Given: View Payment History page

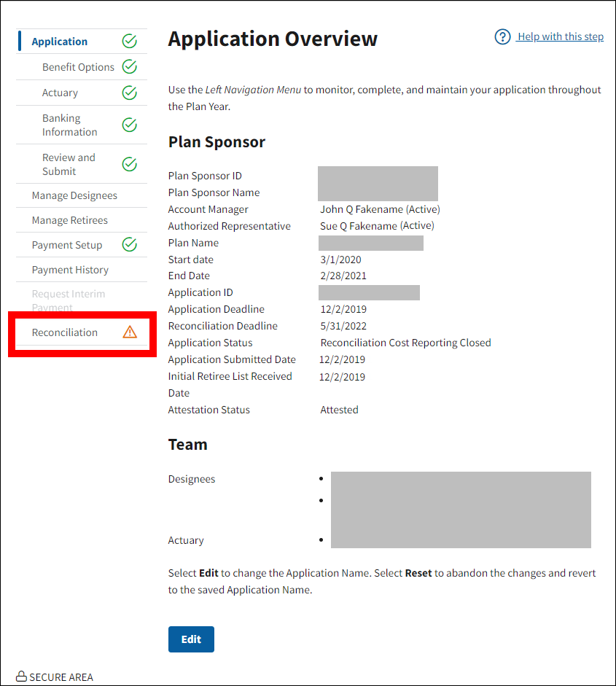Looking at the screenshot, I should click(70, 270).
